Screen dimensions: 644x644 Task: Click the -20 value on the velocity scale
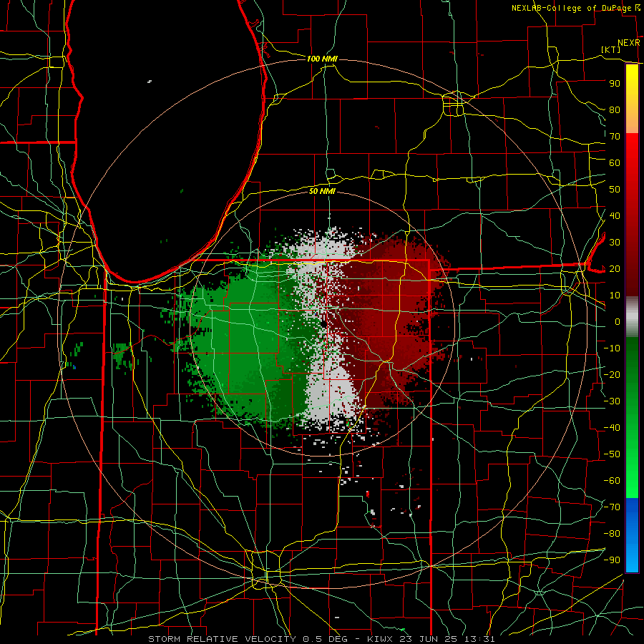point(612,375)
